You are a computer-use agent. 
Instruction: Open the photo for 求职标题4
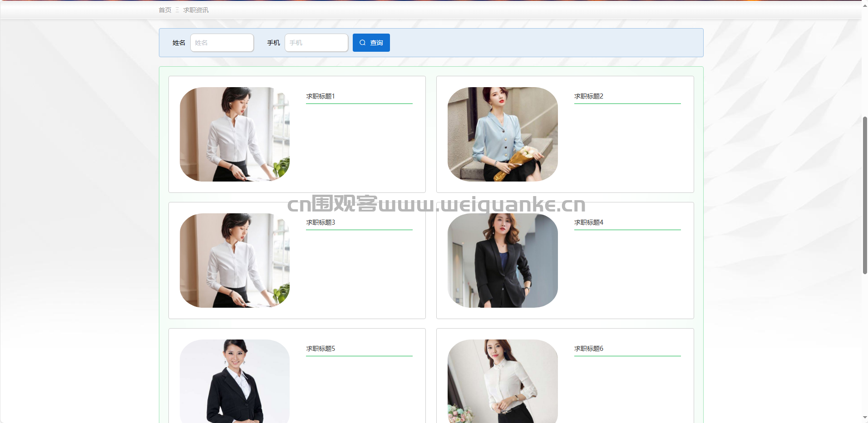point(503,261)
